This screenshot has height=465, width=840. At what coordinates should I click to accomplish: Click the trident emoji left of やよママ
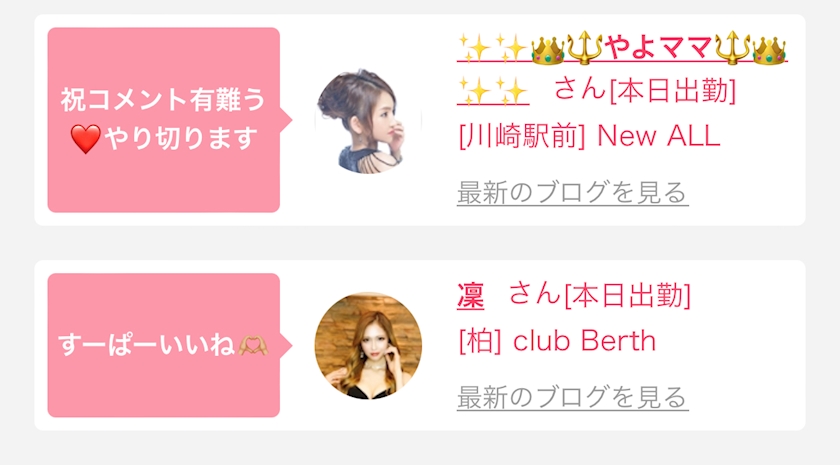pos(584,48)
